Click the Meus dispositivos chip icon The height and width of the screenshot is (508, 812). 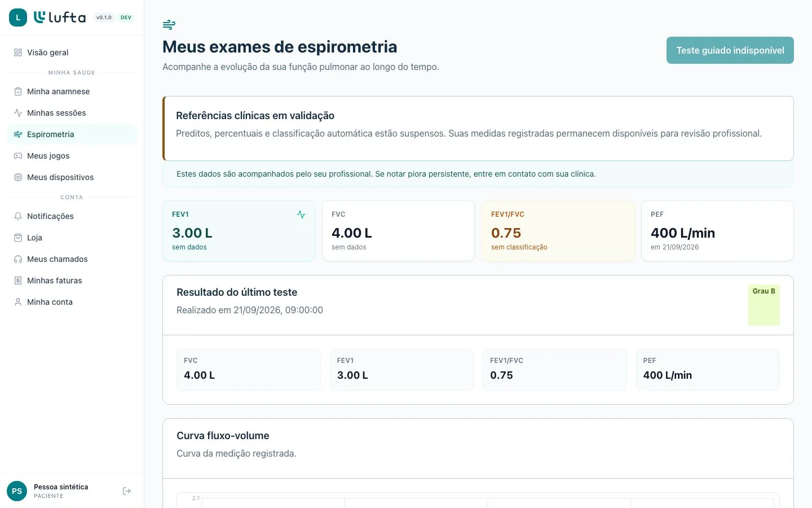(18, 177)
